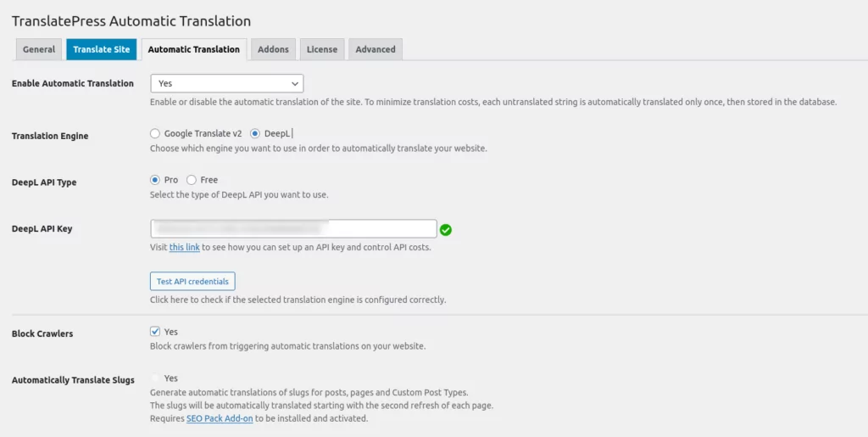Toggle the Block Crawlers checkbox
This screenshot has height=437, width=868.
[155, 332]
